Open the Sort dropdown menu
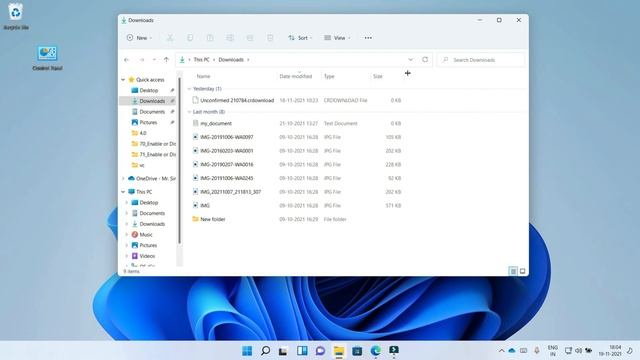640x360 pixels. click(x=300, y=38)
